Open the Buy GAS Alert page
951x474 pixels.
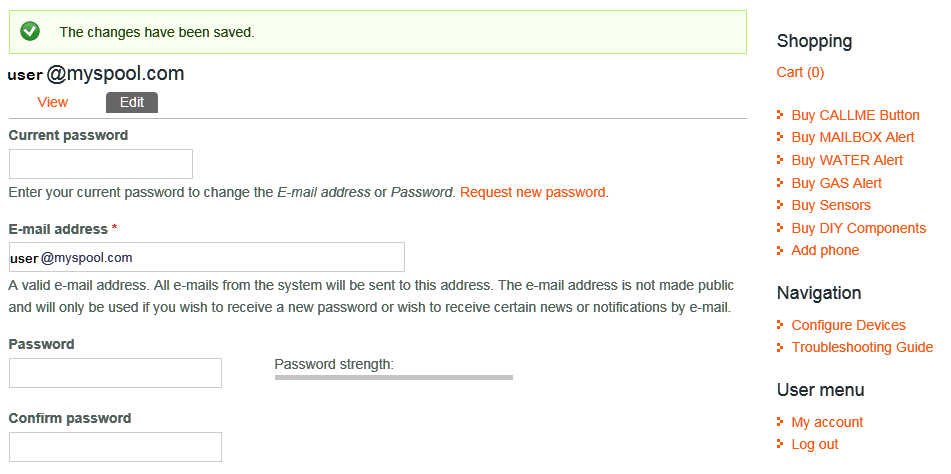coord(836,183)
